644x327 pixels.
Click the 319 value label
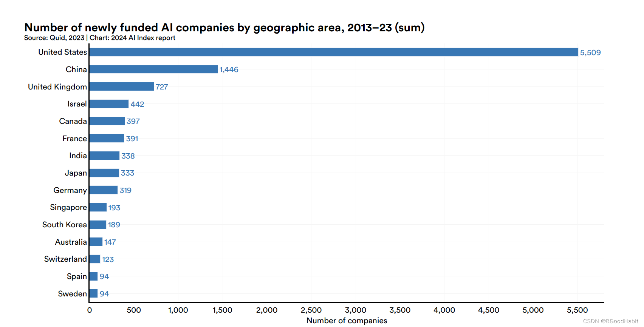coord(125,190)
